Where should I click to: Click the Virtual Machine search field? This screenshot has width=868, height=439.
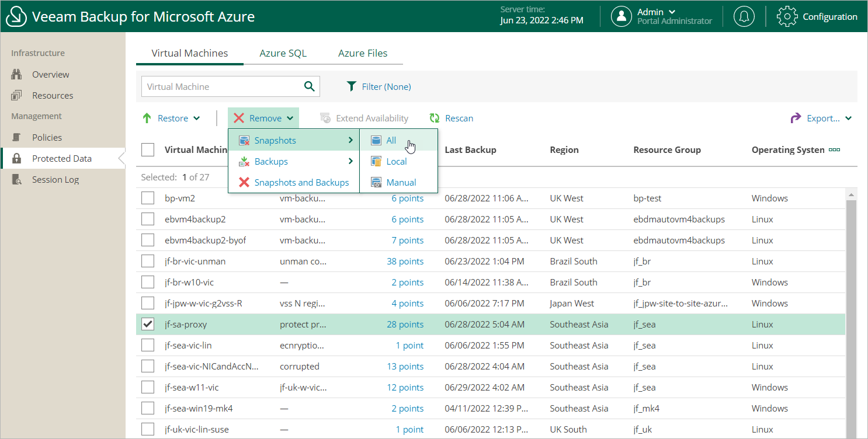tap(220, 86)
